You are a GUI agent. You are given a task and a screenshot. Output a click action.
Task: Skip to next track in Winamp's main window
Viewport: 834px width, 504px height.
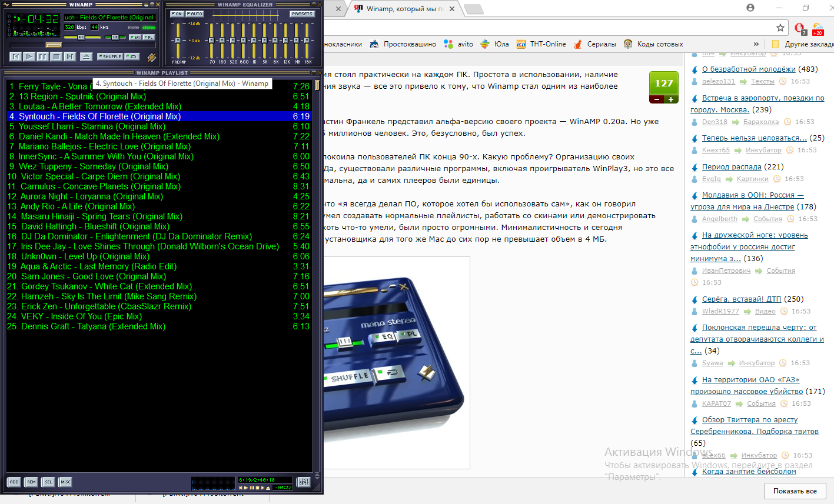click(x=70, y=56)
